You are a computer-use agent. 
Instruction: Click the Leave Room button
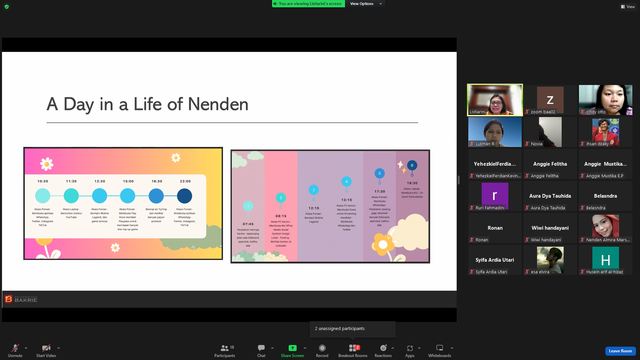tap(620, 351)
